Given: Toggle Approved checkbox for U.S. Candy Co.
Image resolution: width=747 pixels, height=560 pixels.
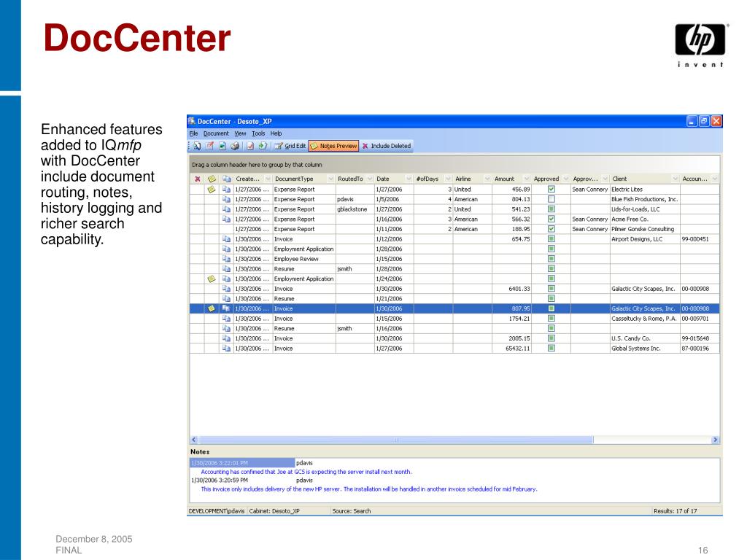Looking at the screenshot, I should click(x=551, y=338).
